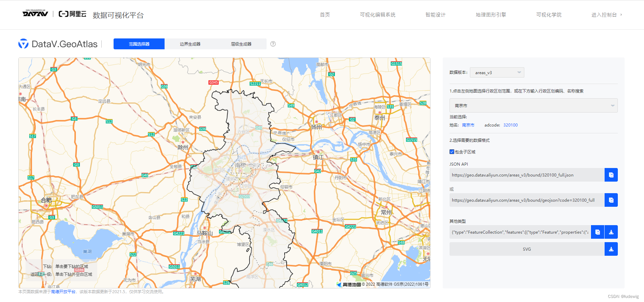The image size is (644, 302).
Task: Click the Aliyun logo in header
Action: [72, 14]
